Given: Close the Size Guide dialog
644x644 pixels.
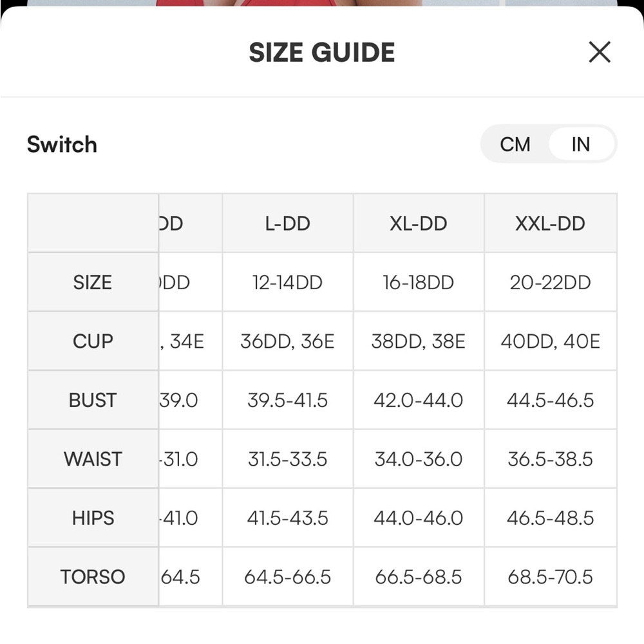Looking at the screenshot, I should point(599,52).
